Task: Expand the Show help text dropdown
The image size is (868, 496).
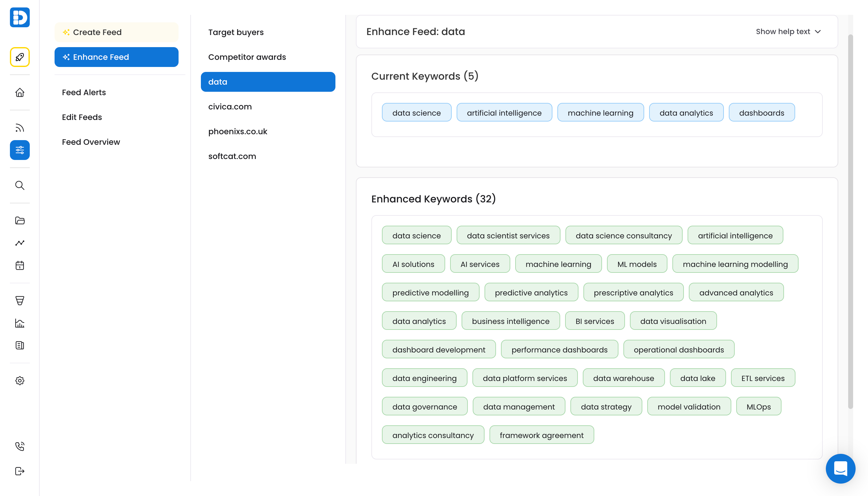Action: (788, 32)
